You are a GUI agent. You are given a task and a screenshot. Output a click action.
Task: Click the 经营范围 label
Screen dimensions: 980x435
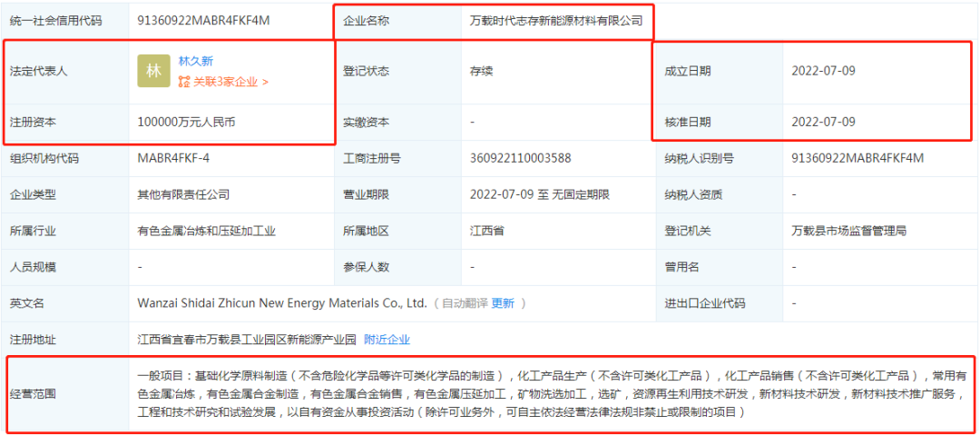pos(34,394)
